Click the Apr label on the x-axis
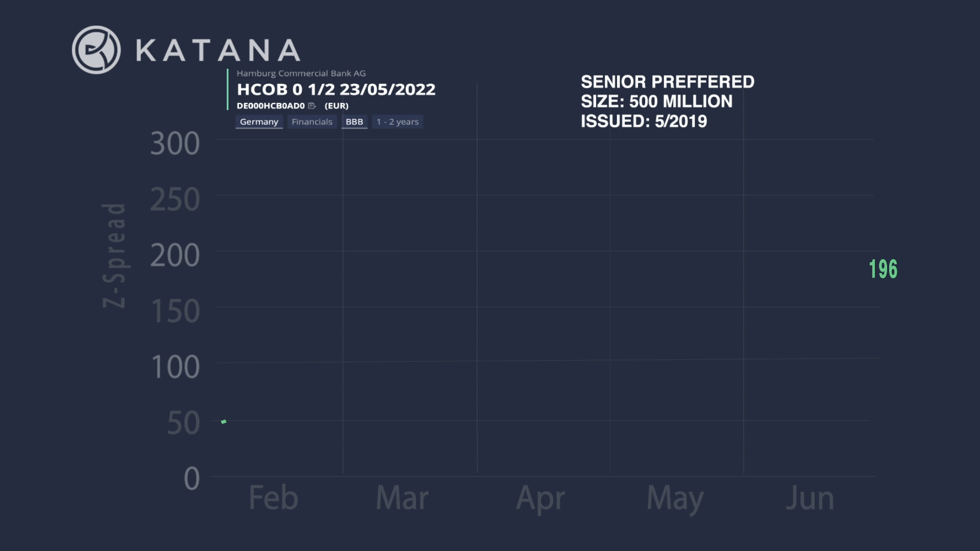Screen dimensions: 980x551 (541, 499)
